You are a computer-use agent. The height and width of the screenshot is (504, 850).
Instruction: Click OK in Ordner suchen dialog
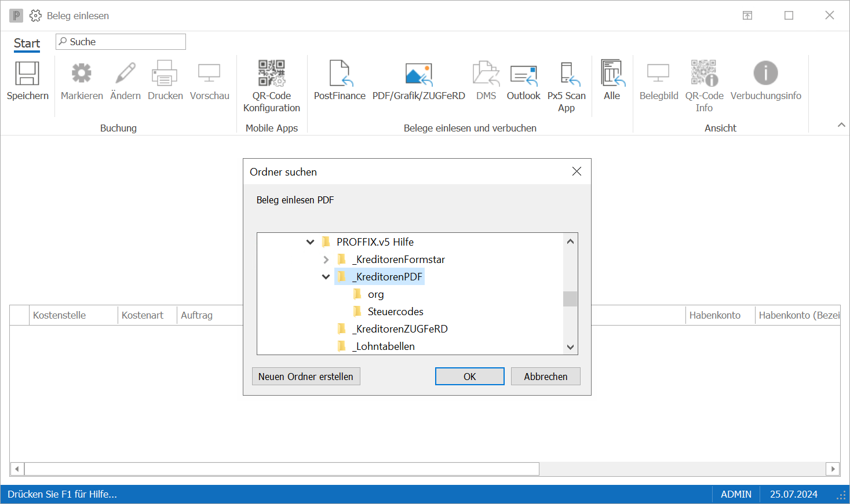pyautogui.click(x=470, y=377)
